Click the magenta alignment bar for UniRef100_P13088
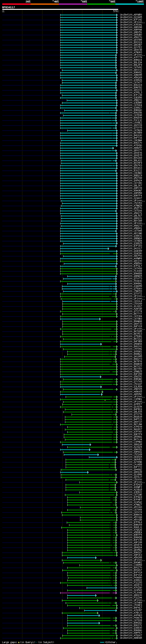Viewport: 146px width, 644px height. [89, 593]
